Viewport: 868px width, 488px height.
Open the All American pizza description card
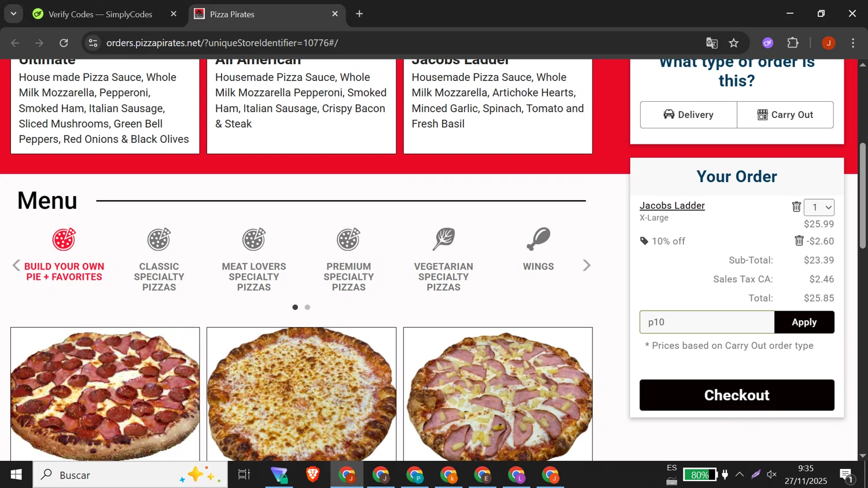(x=301, y=106)
